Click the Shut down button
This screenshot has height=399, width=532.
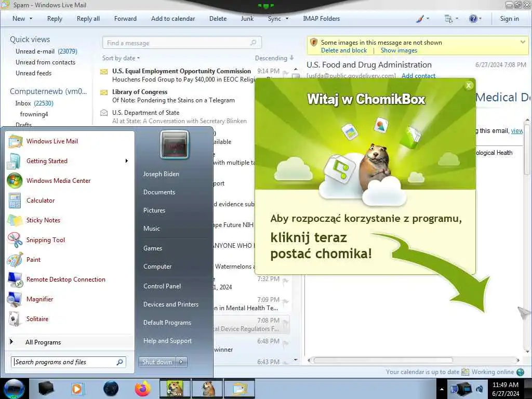point(157,362)
